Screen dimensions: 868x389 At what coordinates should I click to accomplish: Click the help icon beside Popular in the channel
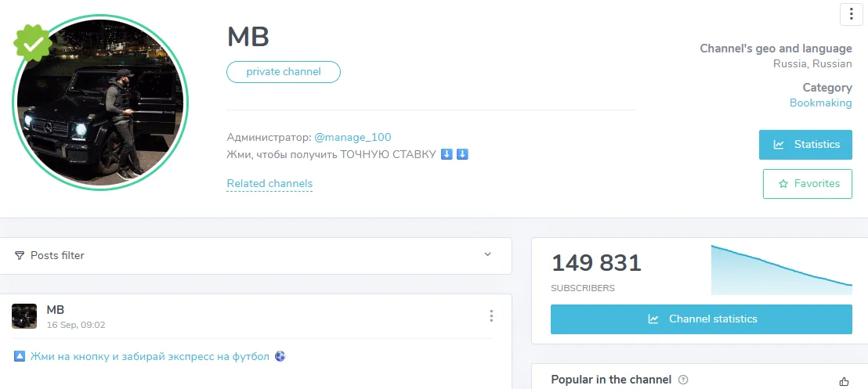pos(683,380)
